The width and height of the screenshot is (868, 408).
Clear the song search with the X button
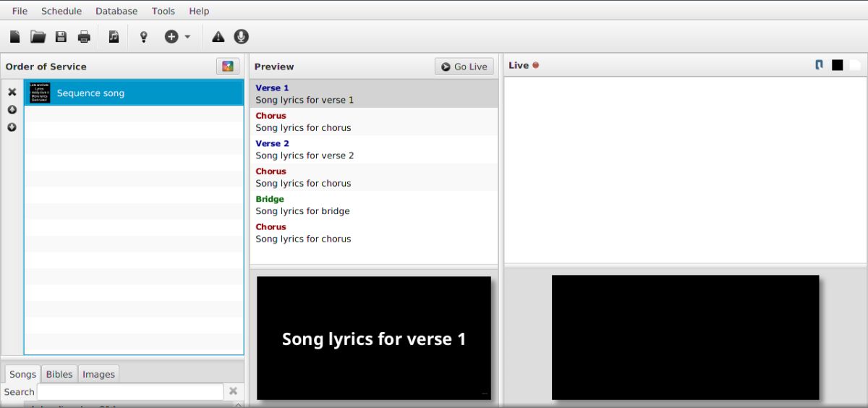tap(233, 391)
